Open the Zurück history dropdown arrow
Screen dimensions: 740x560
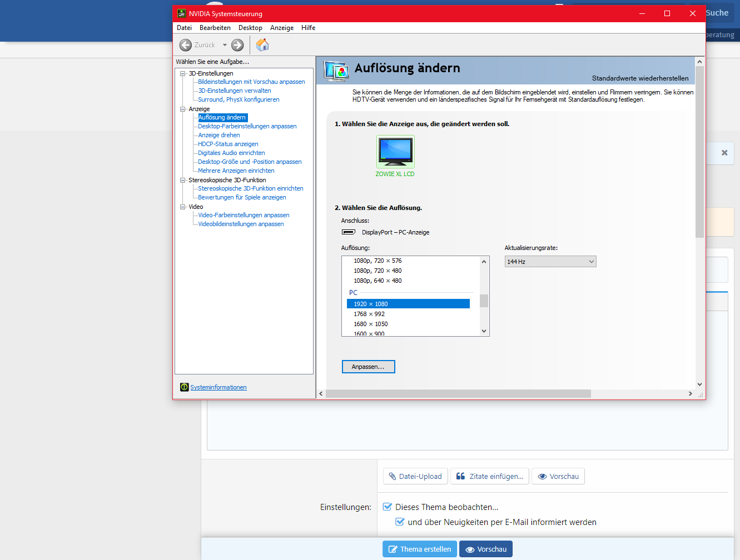pyautogui.click(x=225, y=45)
